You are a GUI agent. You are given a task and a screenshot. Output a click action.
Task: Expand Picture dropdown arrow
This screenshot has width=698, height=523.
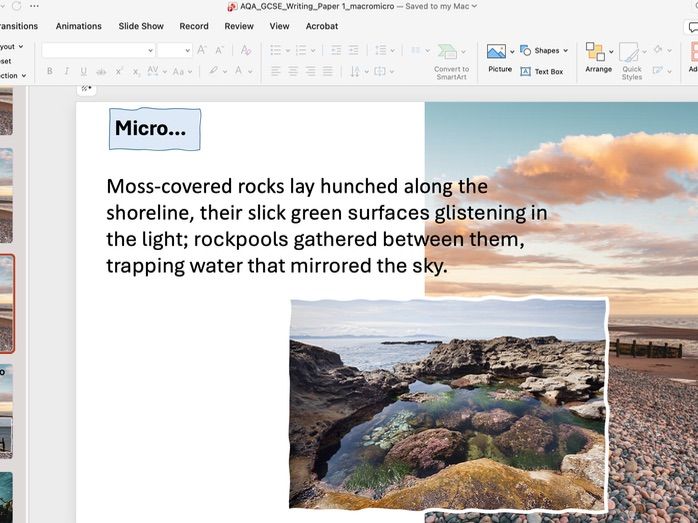[512, 52]
